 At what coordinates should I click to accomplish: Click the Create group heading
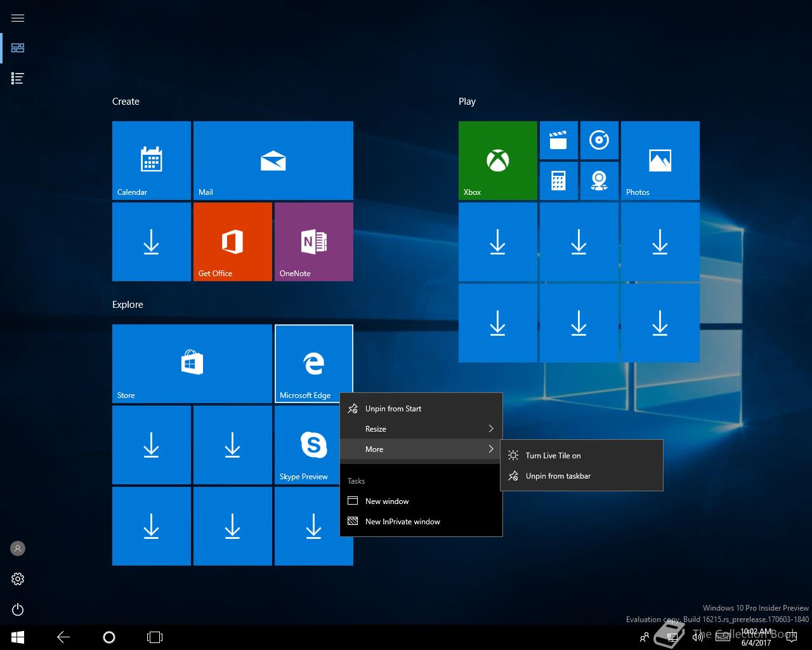(x=126, y=102)
